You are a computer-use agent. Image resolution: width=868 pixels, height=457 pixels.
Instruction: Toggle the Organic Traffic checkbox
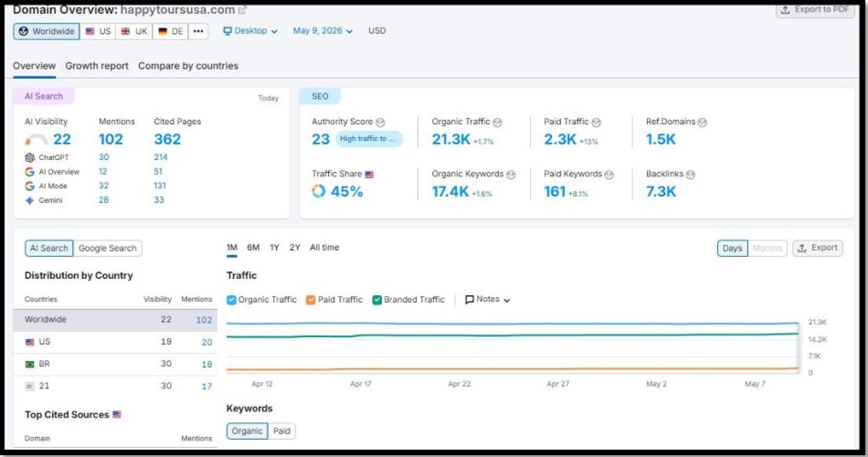coord(231,299)
